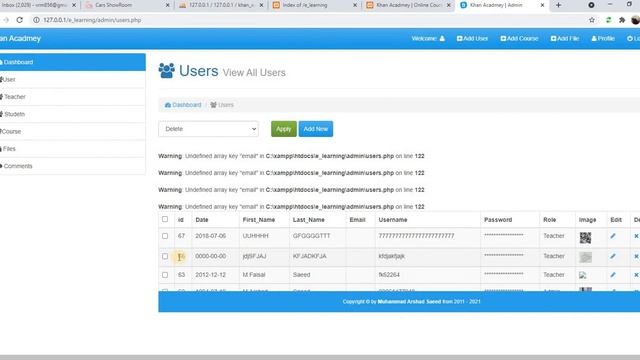The image size is (640, 360).
Task: Click Add User in top navbar
Action: pos(472,38)
